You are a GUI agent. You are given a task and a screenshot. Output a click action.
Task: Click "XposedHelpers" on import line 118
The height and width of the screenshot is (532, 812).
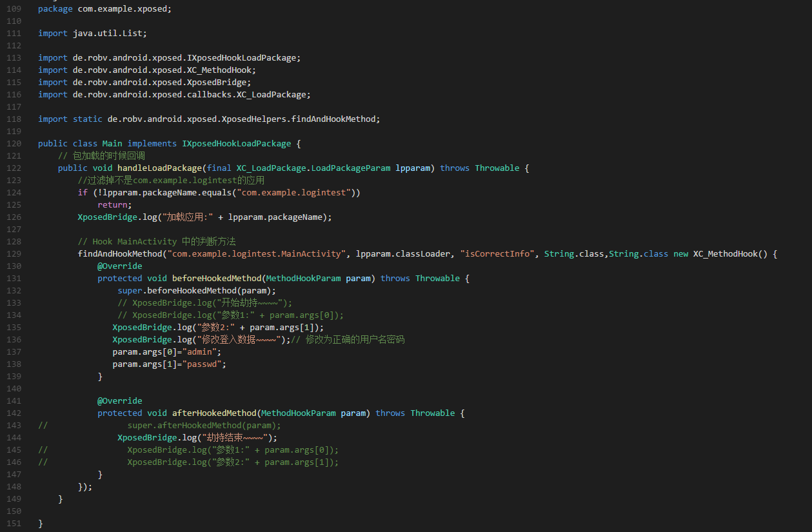point(254,119)
